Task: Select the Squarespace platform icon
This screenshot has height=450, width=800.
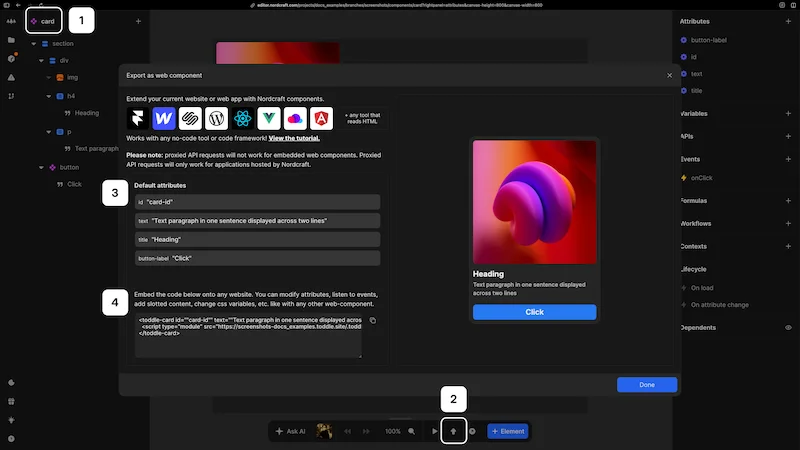Action: 190,118
